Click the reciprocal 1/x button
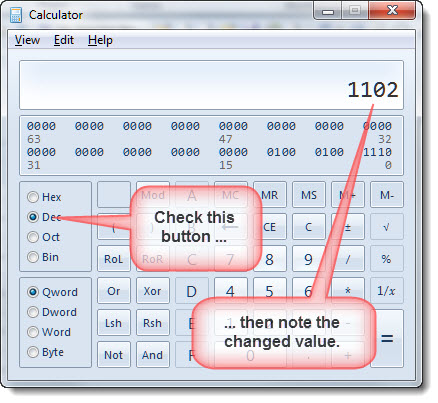Viewport: 438px width, 403px height. (x=387, y=291)
